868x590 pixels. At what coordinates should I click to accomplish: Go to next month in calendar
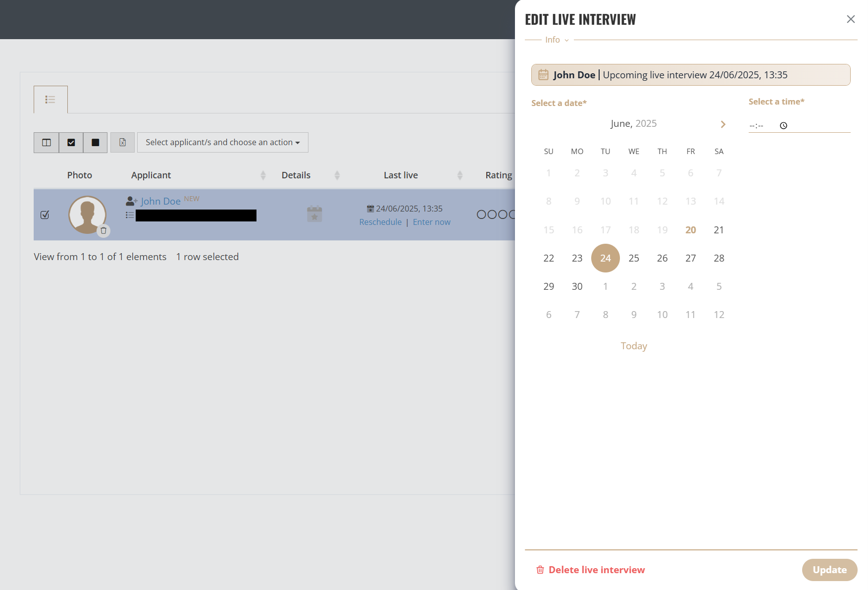coord(723,124)
